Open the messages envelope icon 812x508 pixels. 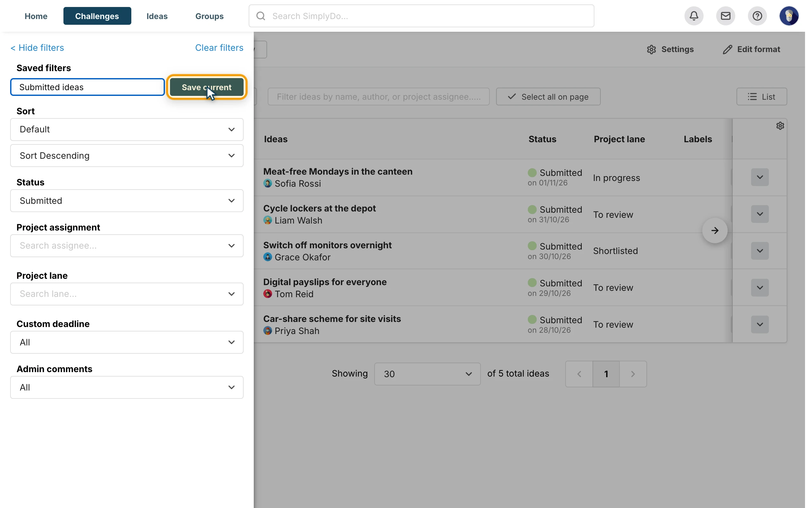pyautogui.click(x=725, y=16)
